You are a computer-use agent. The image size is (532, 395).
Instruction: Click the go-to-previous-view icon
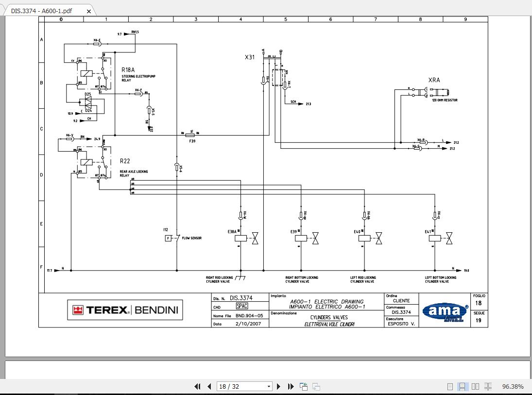(x=304, y=386)
